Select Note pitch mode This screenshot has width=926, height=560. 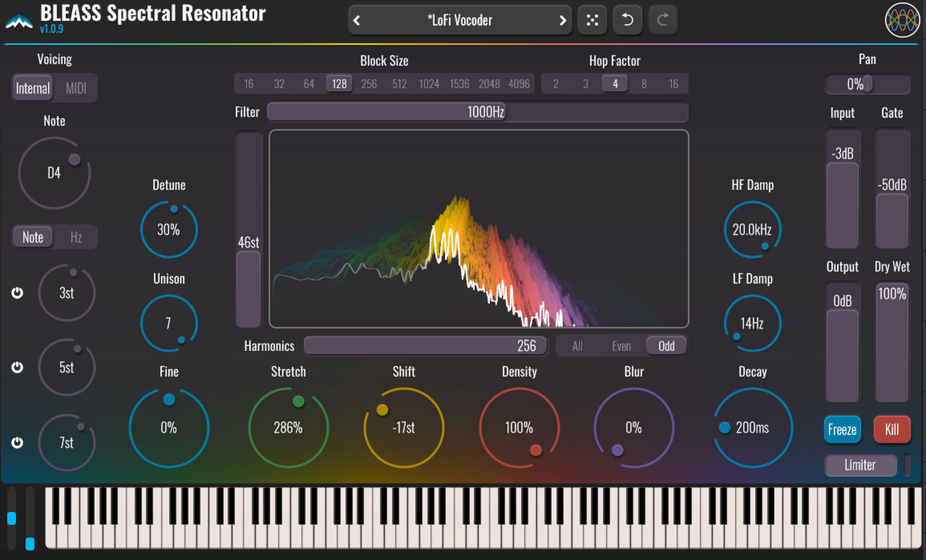click(33, 237)
